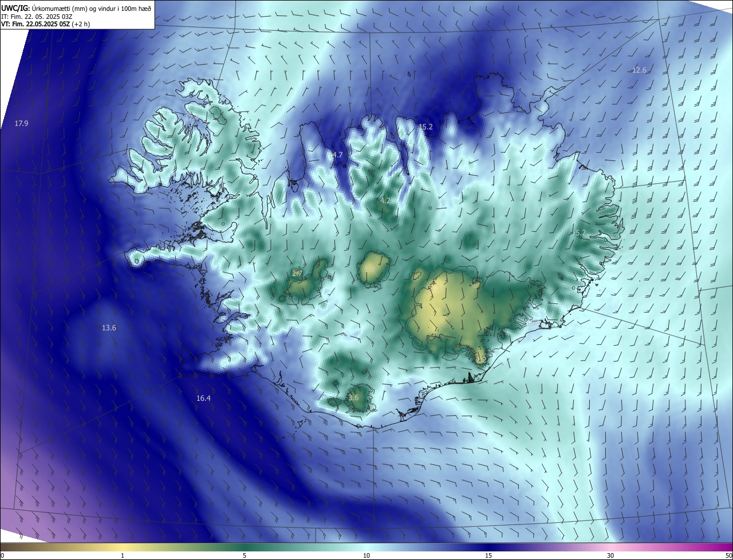Click the colorbar tick label 0
The width and height of the screenshot is (733, 560).
point(2,555)
